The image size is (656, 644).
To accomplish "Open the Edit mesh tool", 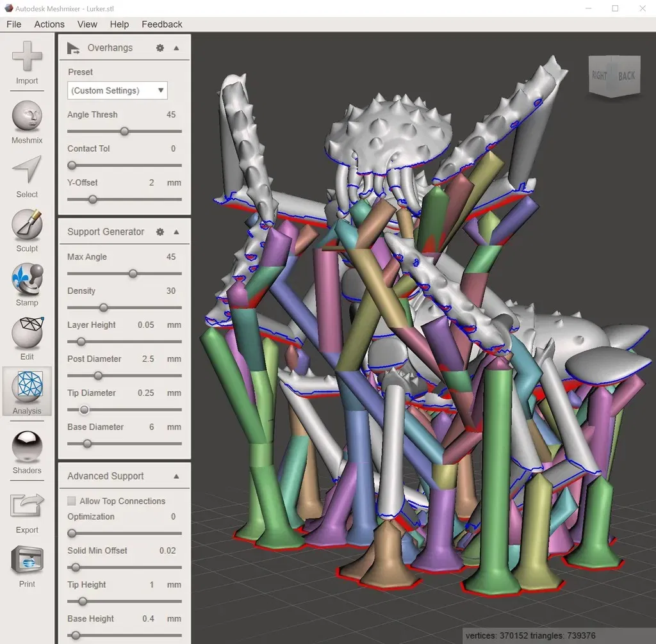I will [27, 332].
